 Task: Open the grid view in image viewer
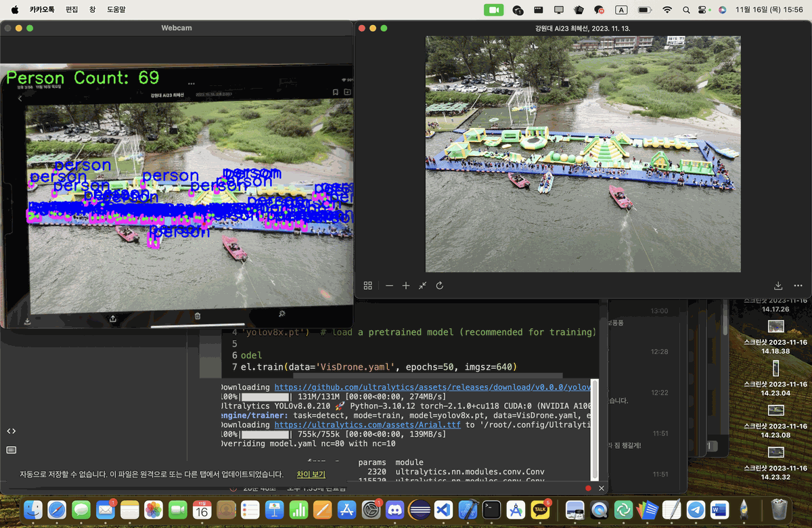(x=368, y=286)
